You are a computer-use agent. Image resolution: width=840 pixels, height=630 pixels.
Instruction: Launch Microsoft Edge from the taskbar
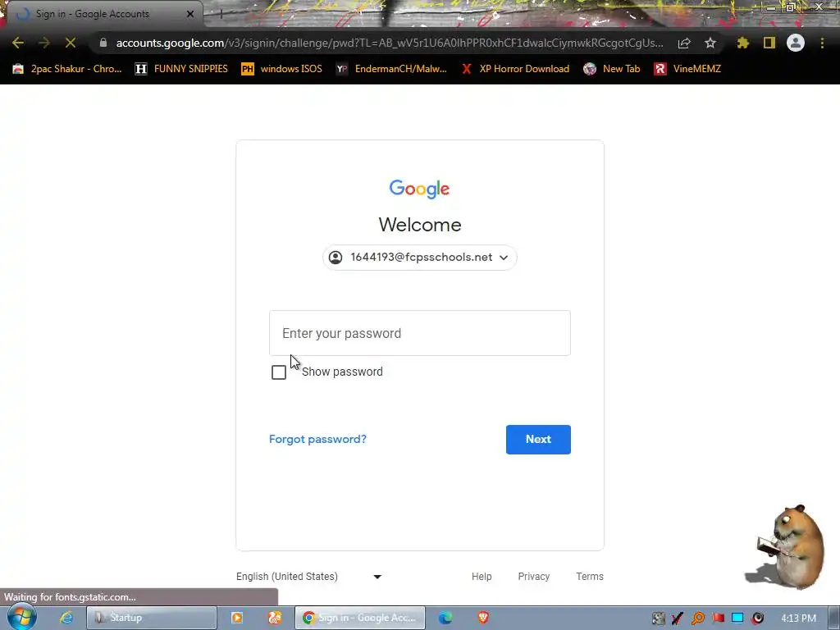coord(445,618)
